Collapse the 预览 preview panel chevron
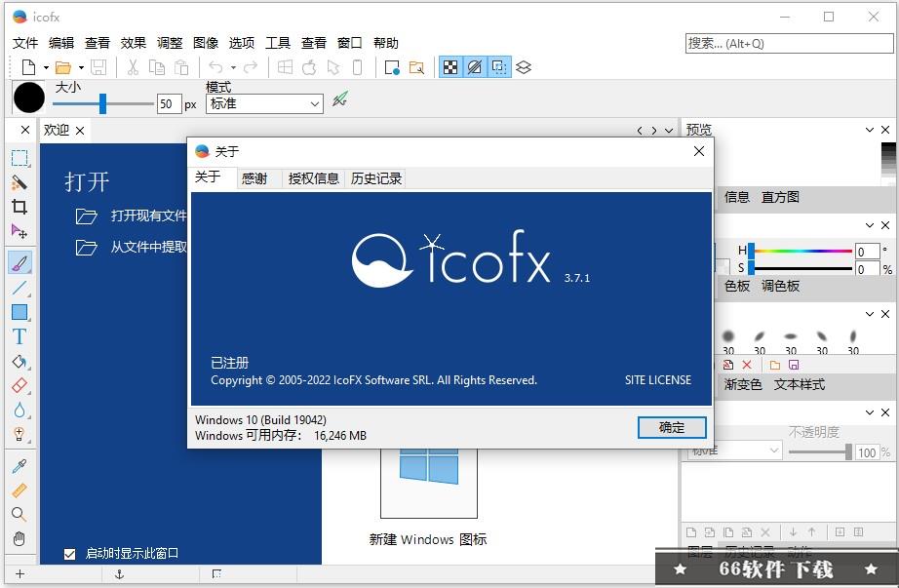The width and height of the screenshot is (899, 588). click(870, 131)
